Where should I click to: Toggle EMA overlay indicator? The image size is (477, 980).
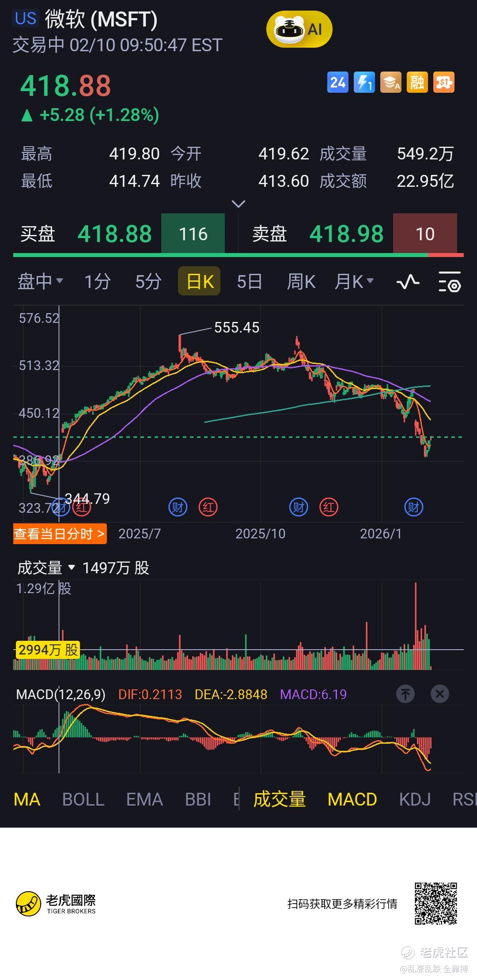tap(144, 800)
